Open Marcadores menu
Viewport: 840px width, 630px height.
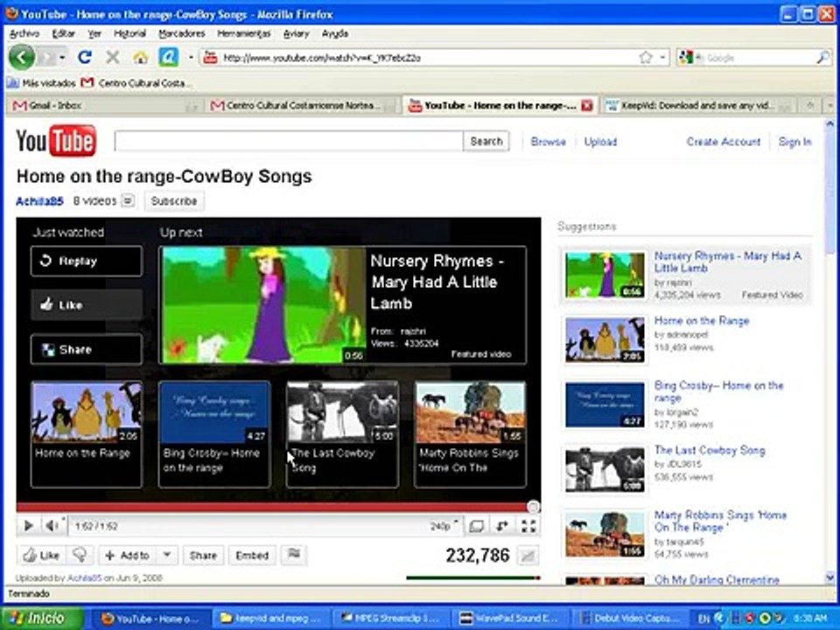[182, 33]
